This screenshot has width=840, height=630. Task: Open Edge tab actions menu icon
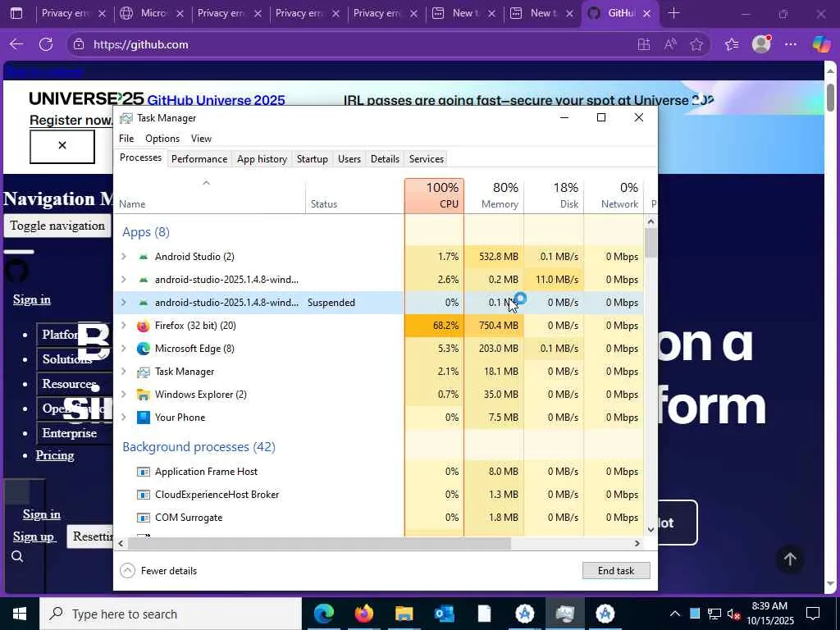(x=16, y=13)
